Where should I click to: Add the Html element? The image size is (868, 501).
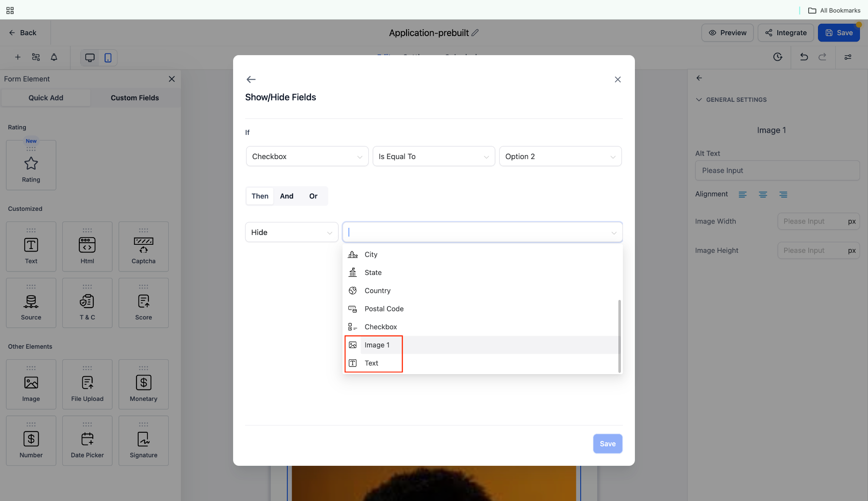87,246
